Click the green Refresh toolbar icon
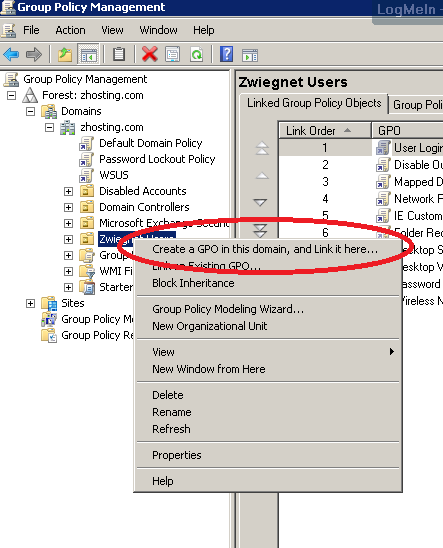 196,55
